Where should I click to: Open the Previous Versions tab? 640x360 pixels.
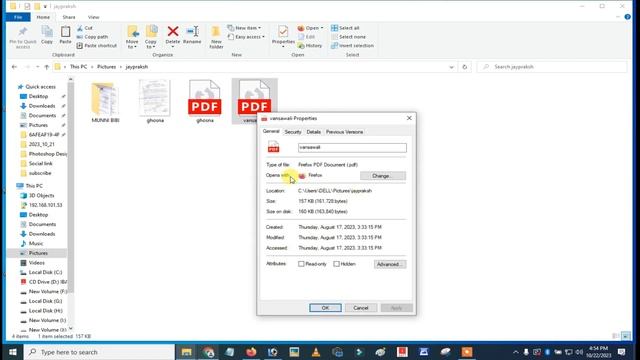(x=344, y=132)
